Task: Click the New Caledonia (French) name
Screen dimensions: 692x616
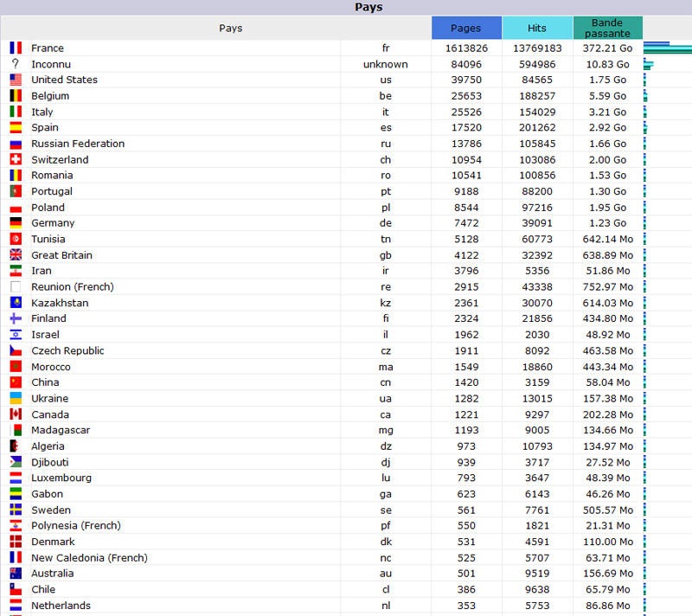Action: pyautogui.click(x=90, y=558)
